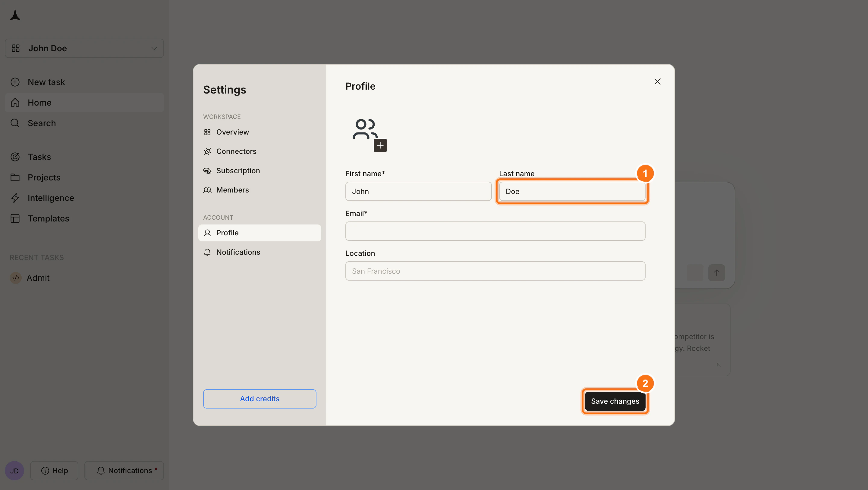Save changes to the profile
868x490 pixels.
[615, 401]
